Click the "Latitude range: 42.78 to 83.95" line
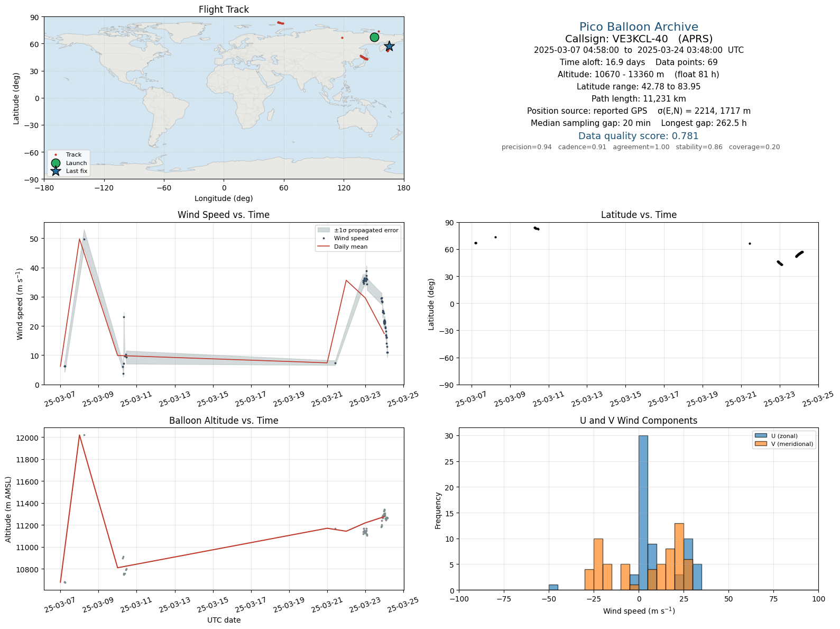The height and width of the screenshot is (629, 840). tap(639, 87)
